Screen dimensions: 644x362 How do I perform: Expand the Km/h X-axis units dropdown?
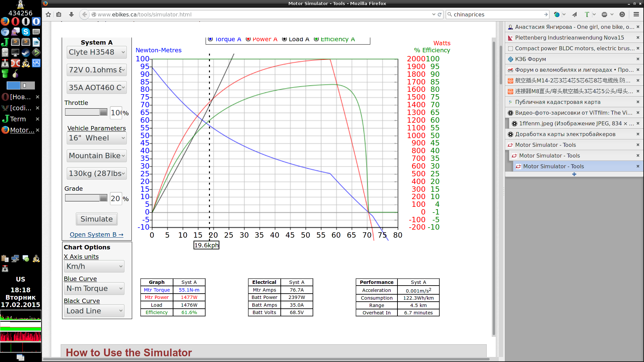pos(94,266)
